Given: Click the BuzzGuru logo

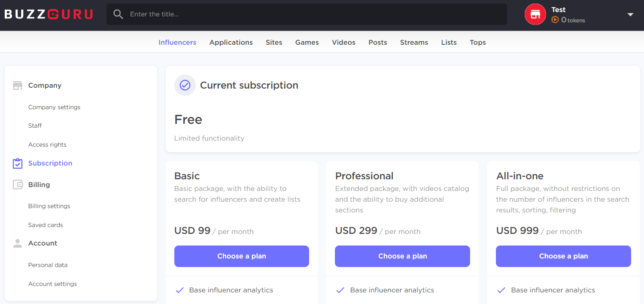Looking at the screenshot, I should click(49, 15).
